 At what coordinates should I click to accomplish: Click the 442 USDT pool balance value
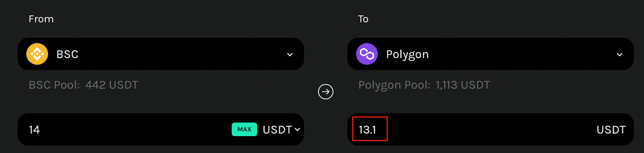(x=112, y=85)
